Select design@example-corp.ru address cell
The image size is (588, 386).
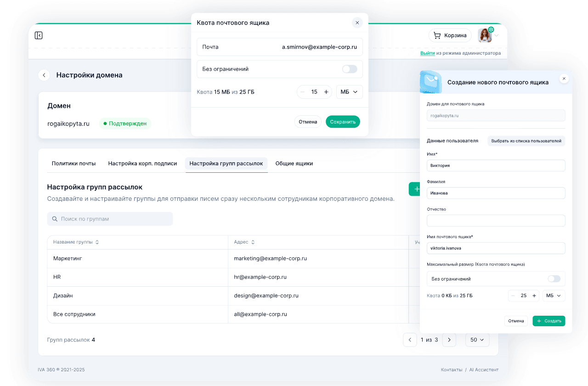tap(318, 296)
